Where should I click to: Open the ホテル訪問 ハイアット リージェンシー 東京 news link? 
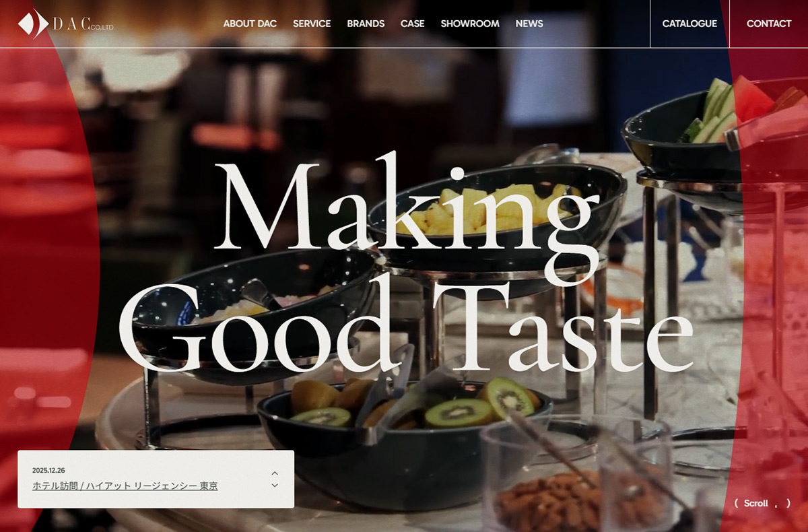tap(125, 486)
